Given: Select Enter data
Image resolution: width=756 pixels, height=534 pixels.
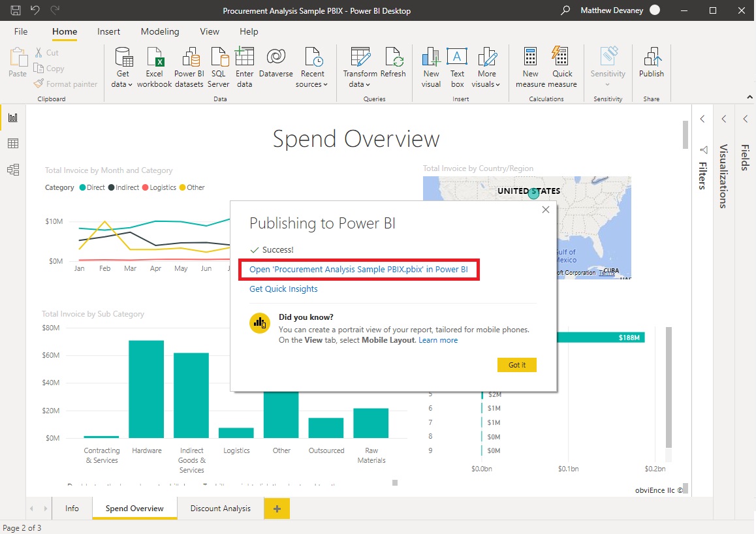Looking at the screenshot, I should pyautogui.click(x=244, y=65).
